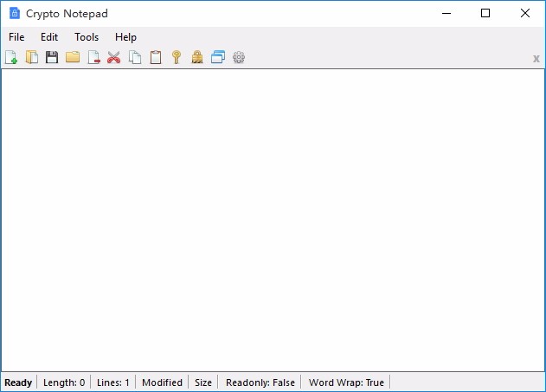546x392 pixels.
Task: Click the Crypto Notepad title bar app icon
Action: pyautogui.click(x=14, y=13)
